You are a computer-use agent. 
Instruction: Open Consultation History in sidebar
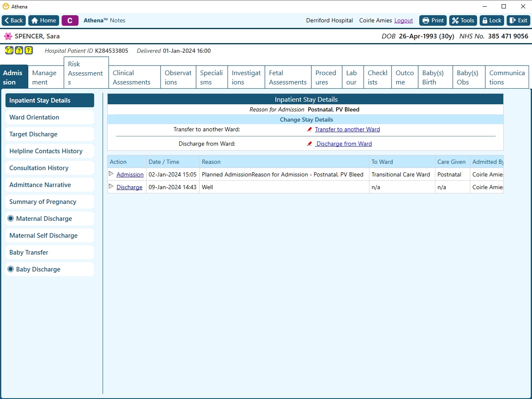coord(50,168)
